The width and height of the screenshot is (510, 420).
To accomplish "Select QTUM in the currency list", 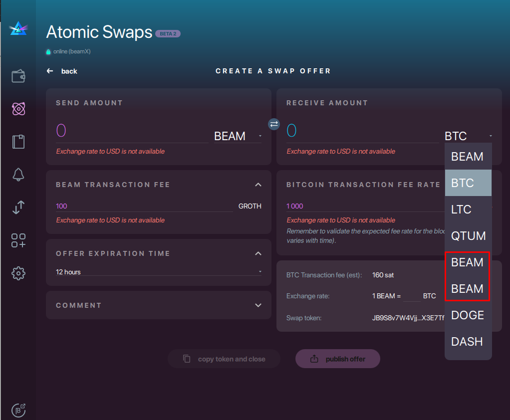I will pyautogui.click(x=467, y=235).
